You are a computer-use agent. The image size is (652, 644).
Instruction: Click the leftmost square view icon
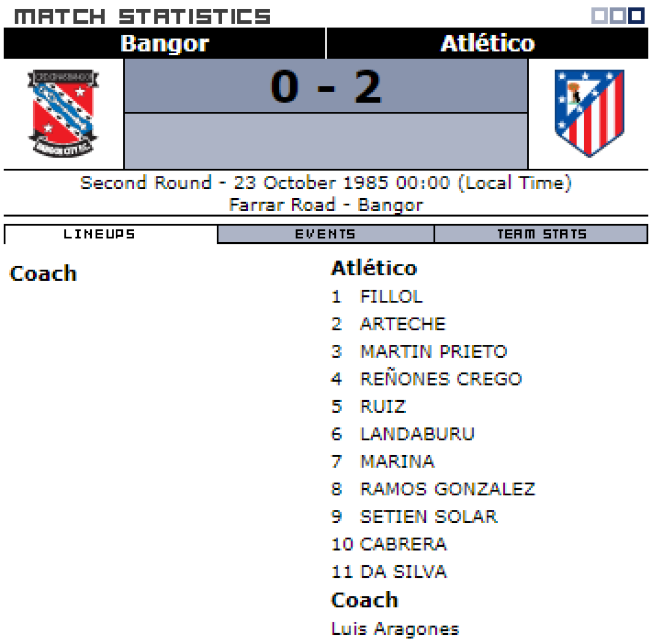pyautogui.click(x=599, y=16)
